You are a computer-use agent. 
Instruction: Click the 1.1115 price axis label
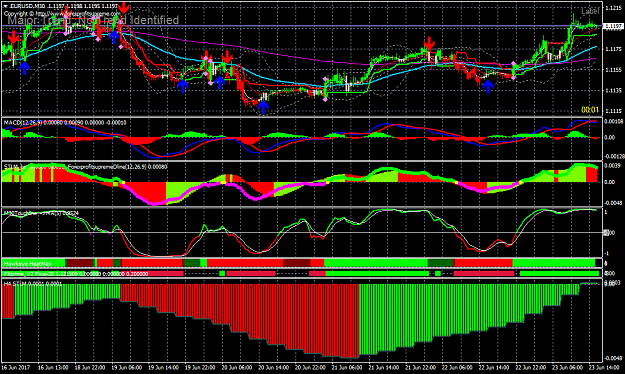click(612, 111)
